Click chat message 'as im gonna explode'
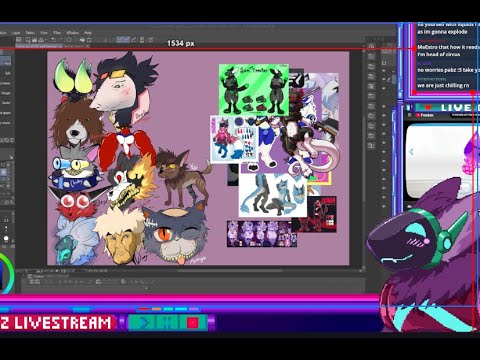 pos(442,32)
